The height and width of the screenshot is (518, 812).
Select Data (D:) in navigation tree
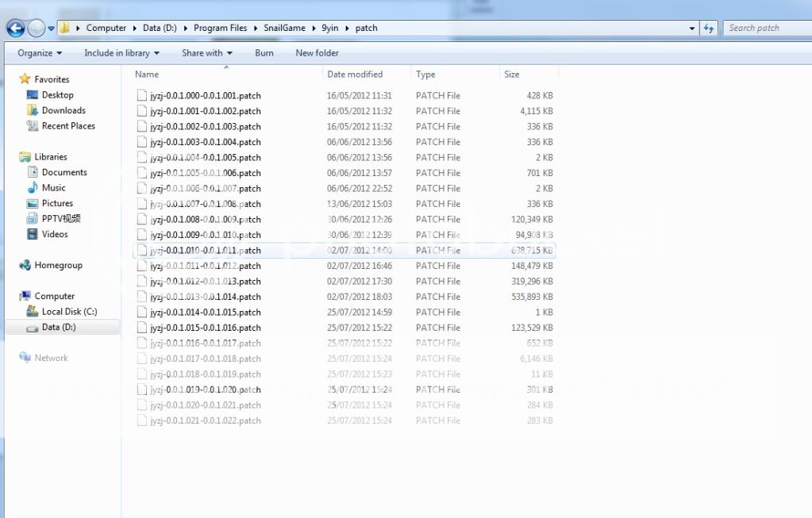59,327
